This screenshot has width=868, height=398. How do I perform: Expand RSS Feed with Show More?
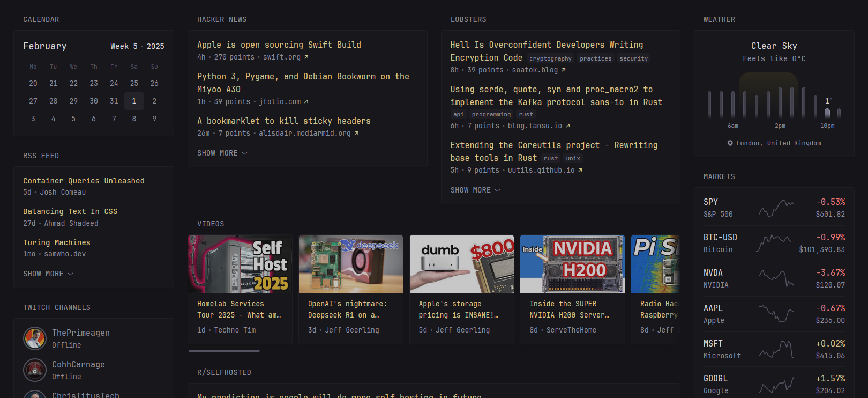point(48,274)
